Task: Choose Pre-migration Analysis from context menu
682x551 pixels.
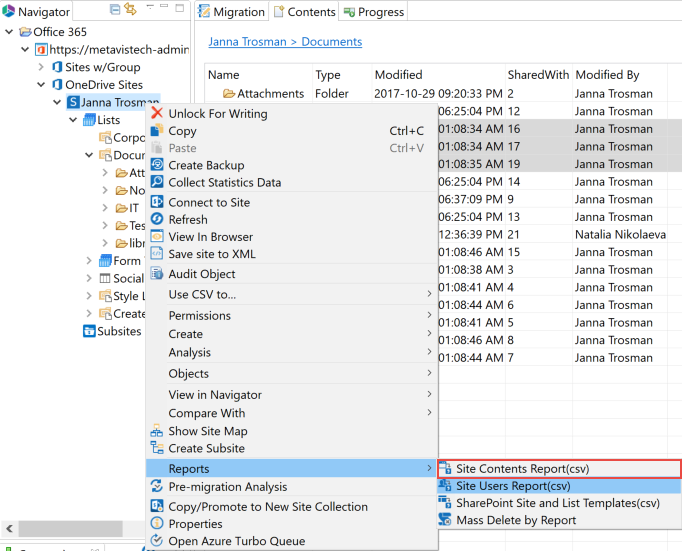Action: pos(227,487)
